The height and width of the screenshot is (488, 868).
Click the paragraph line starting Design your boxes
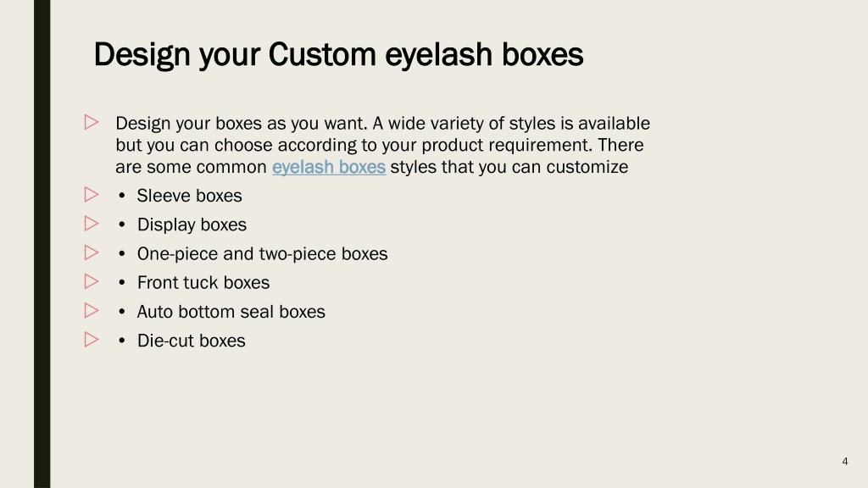point(382,124)
